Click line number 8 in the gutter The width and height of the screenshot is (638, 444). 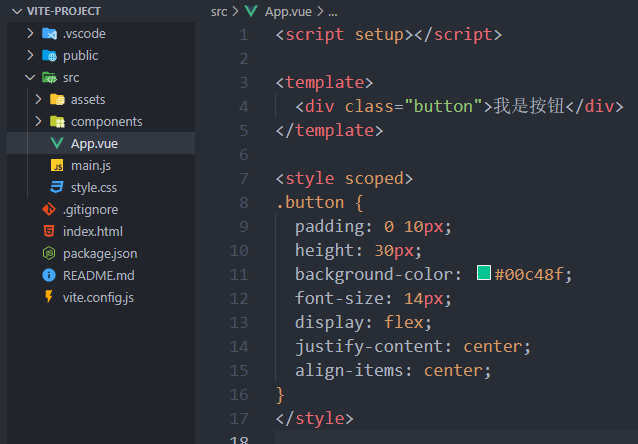pos(244,202)
